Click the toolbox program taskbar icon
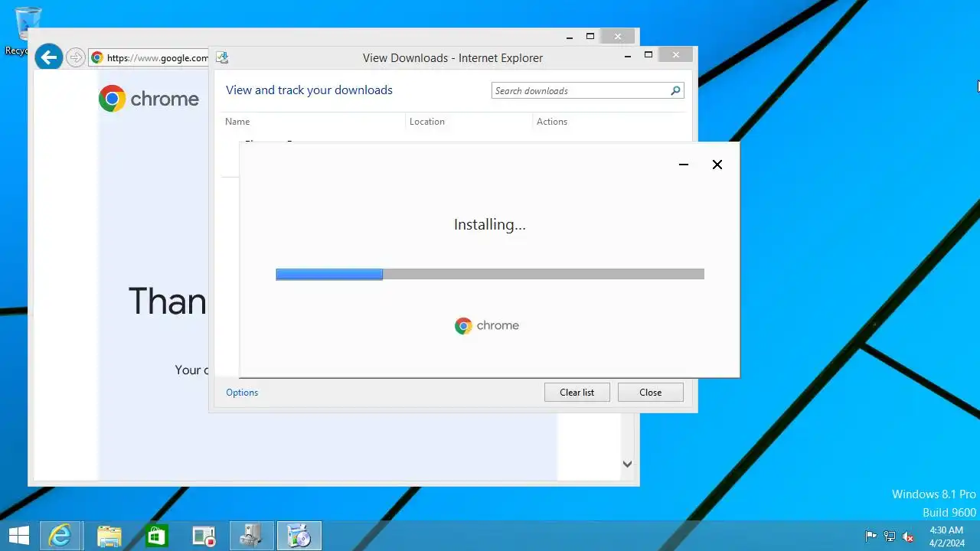Viewport: 980px width, 551px height. click(252, 536)
